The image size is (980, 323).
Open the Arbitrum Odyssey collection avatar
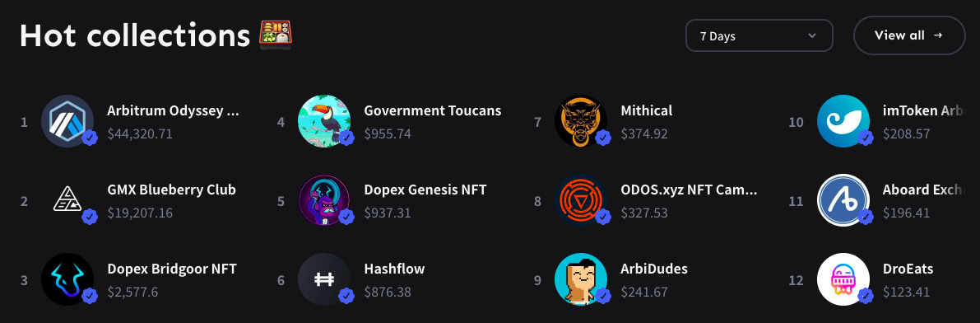(67, 121)
